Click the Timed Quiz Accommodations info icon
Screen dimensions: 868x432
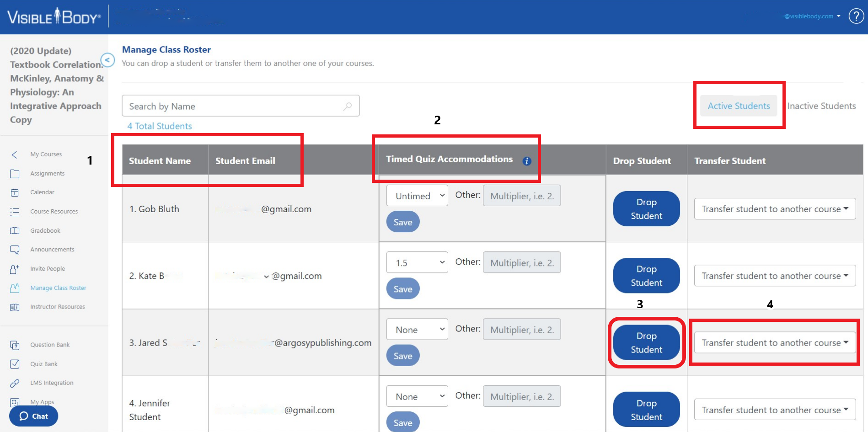527,161
